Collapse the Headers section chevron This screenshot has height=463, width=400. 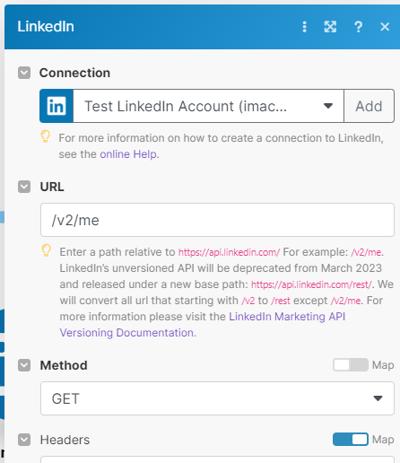[x=24, y=440]
